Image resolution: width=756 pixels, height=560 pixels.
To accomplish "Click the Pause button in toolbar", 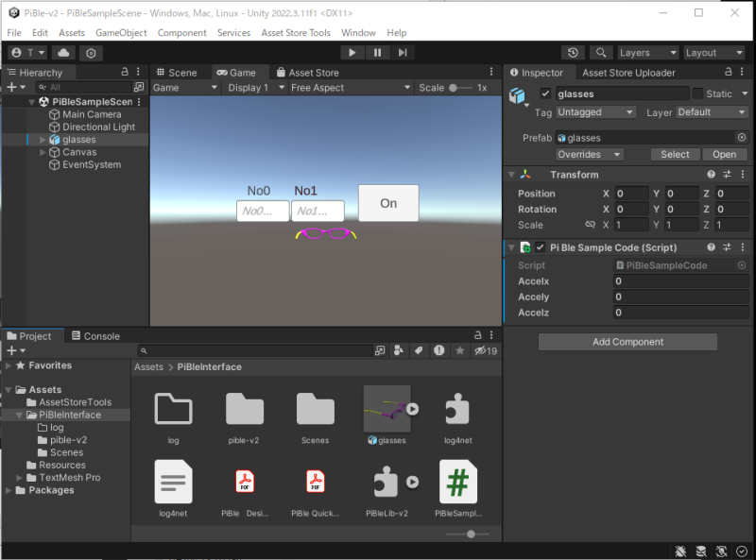I will click(x=377, y=53).
